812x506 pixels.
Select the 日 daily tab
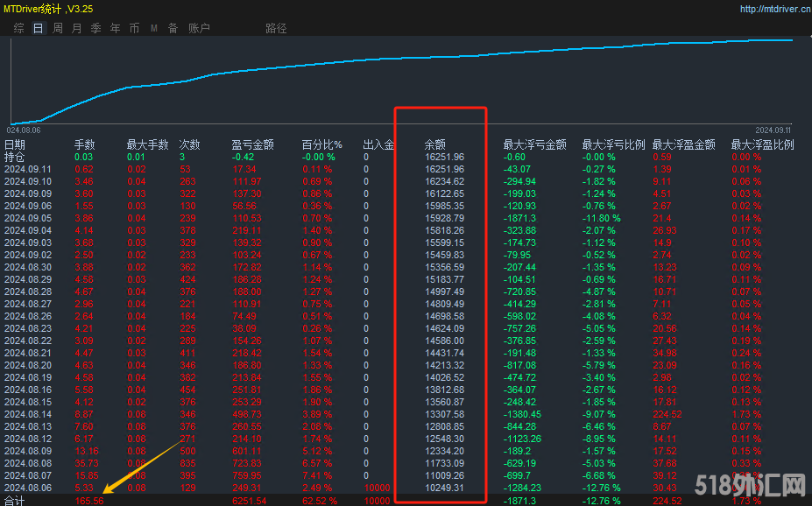pyautogui.click(x=39, y=29)
